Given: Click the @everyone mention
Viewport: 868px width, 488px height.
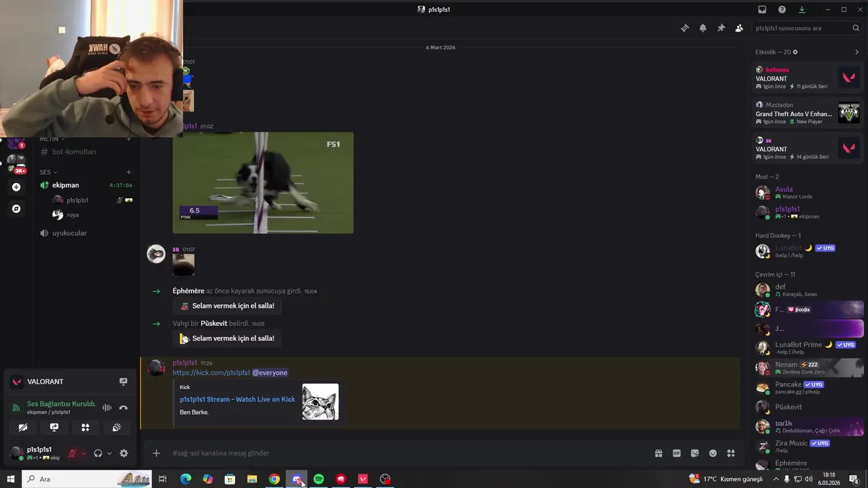Looking at the screenshot, I should (270, 373).
